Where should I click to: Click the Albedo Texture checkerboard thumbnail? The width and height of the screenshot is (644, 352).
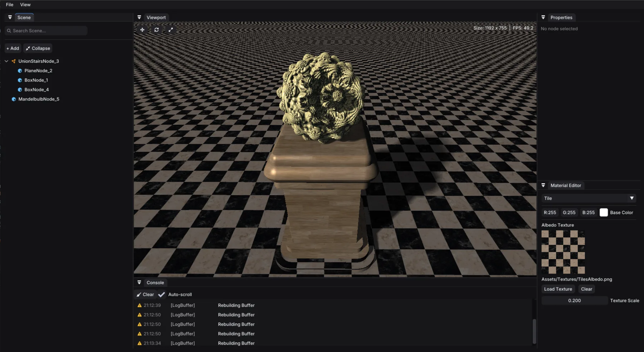(x=563, y=252)
